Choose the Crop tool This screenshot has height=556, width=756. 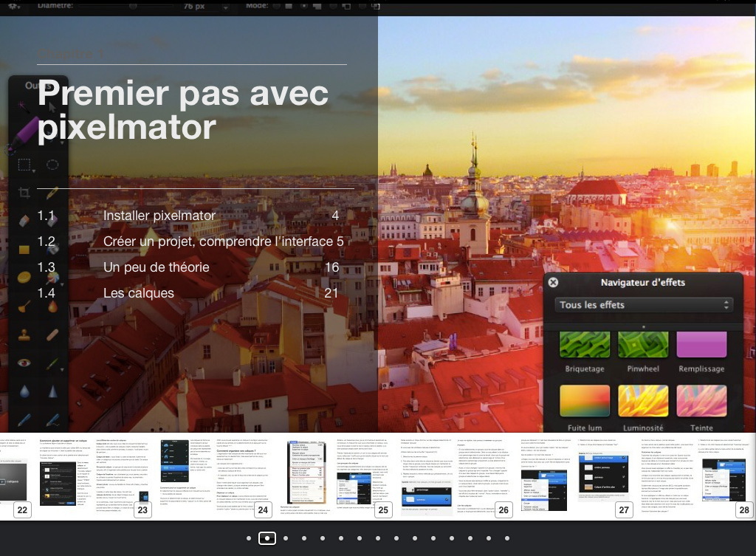24,193
